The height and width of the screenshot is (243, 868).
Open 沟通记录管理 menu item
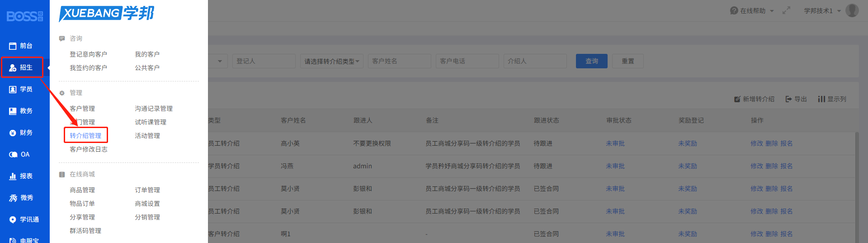pos(154,109)
